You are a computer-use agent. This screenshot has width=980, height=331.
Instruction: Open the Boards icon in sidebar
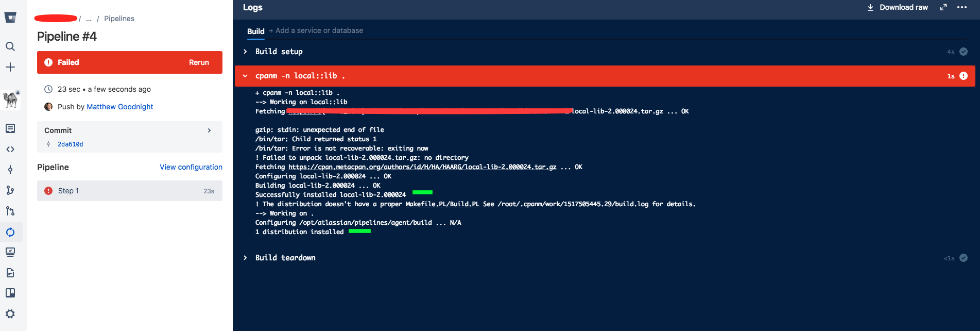point(10,293)
